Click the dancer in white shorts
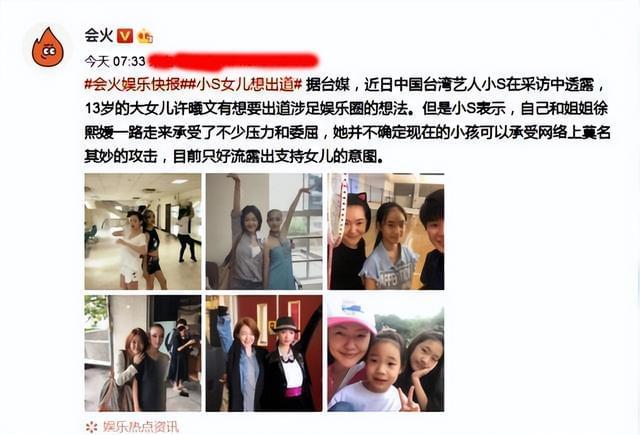This screenshot has width=640, height=435. (131, 250)
